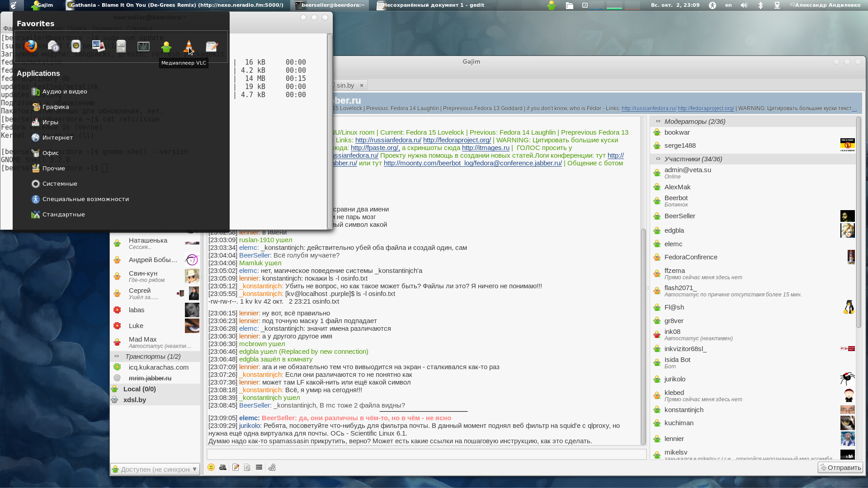Select roster contact Наташенька

tap(155, 243)
